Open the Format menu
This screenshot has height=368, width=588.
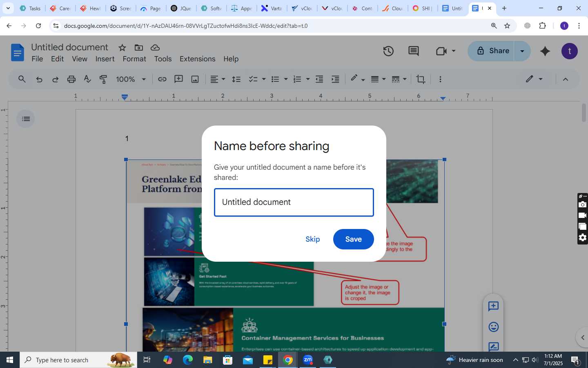pyautogui.click(x=134, y=59)
